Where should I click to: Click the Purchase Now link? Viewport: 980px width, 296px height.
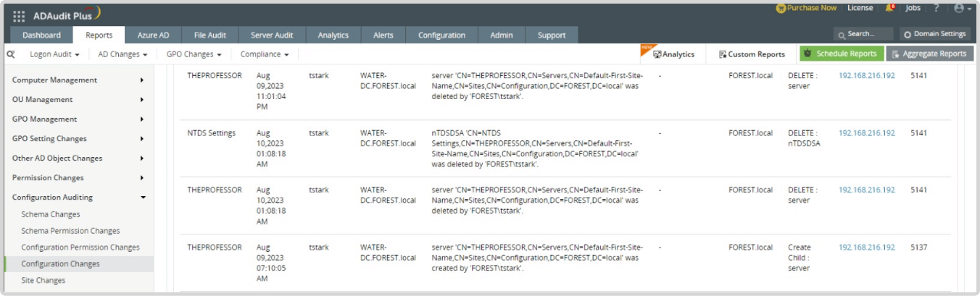(806, 8)
